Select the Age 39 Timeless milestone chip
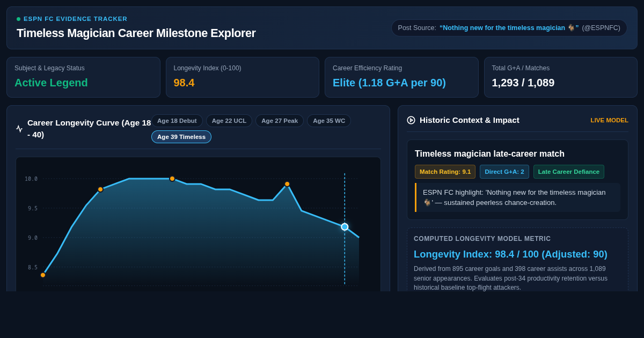 [181, 137]
